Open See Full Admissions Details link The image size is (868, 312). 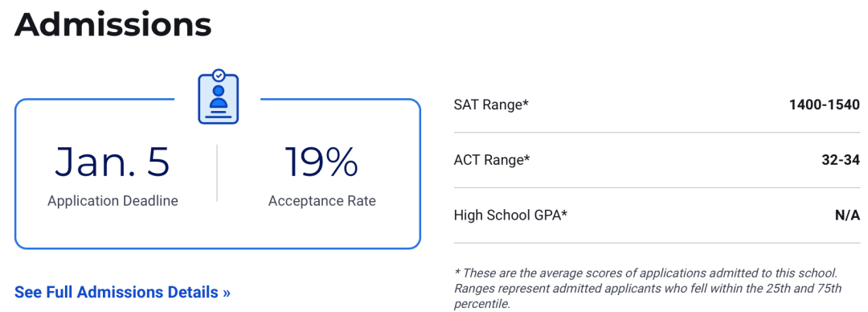[122, 292]
